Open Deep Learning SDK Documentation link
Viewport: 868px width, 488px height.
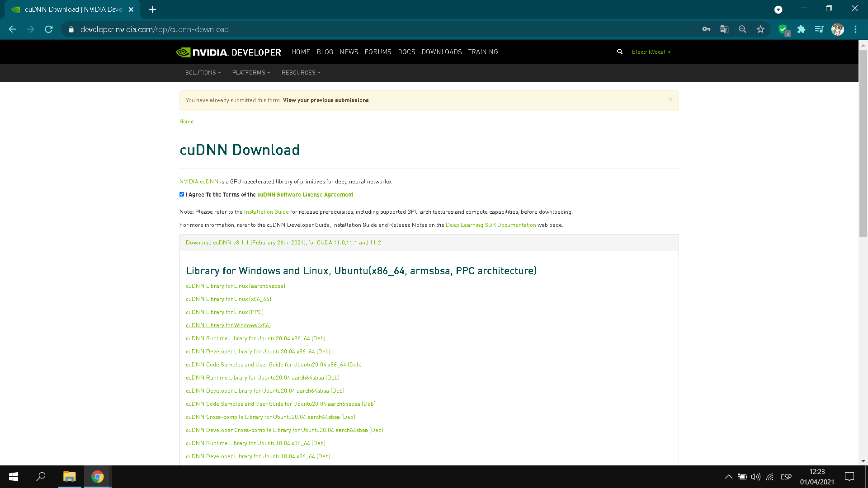tap(491, 225)
